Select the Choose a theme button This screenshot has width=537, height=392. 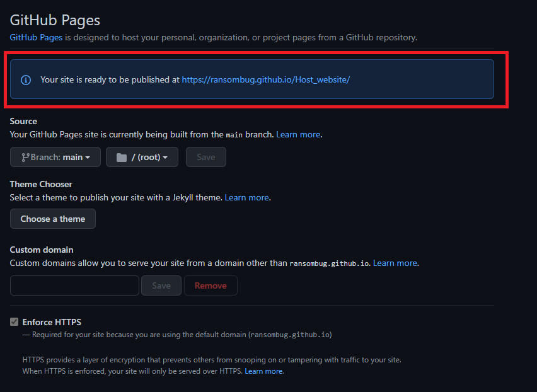(52, 219)
